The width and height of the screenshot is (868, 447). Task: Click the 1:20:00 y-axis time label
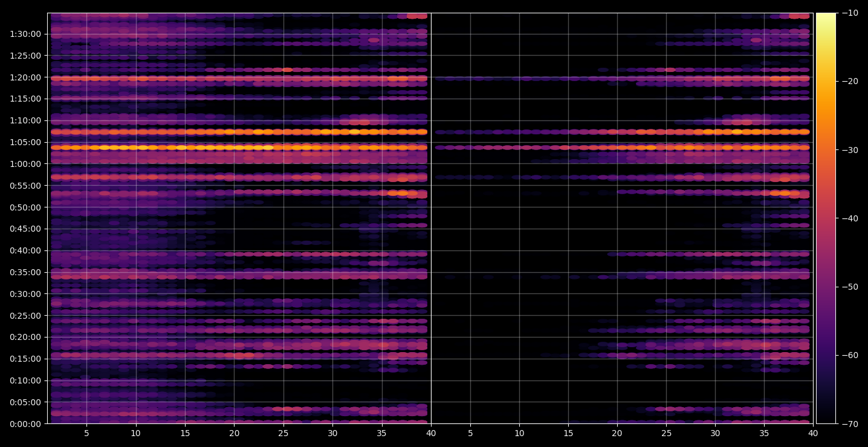coord(27,77)
